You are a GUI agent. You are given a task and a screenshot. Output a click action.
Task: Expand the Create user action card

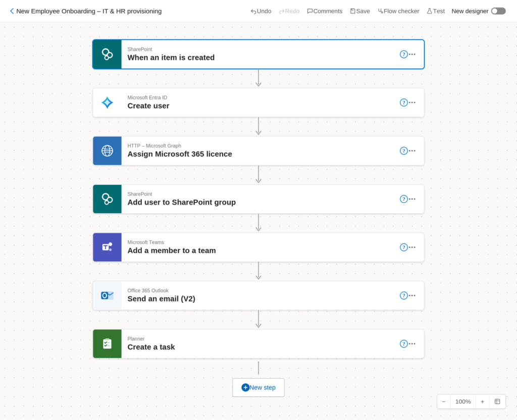[x=258, y=102]
